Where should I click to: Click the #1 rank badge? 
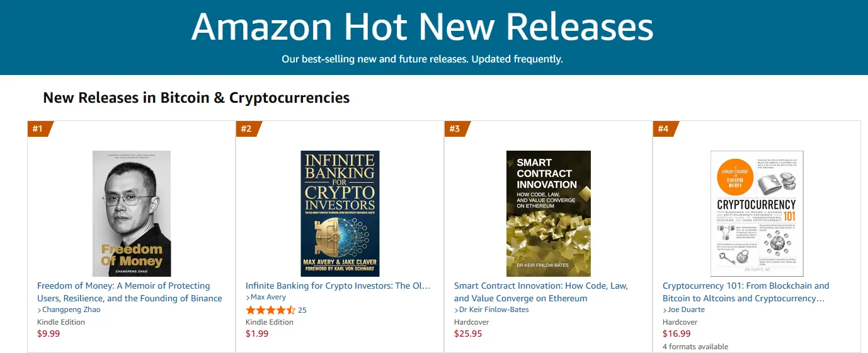click(38, 129)
